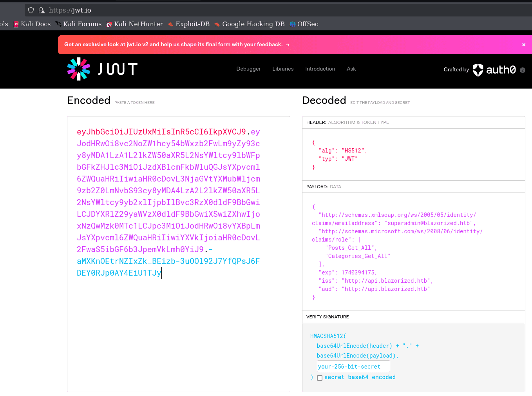This screenshot has width=532, height=396.
Task: Click the "Categories_Get_All" role entry
Action: (x=358, y=256)
